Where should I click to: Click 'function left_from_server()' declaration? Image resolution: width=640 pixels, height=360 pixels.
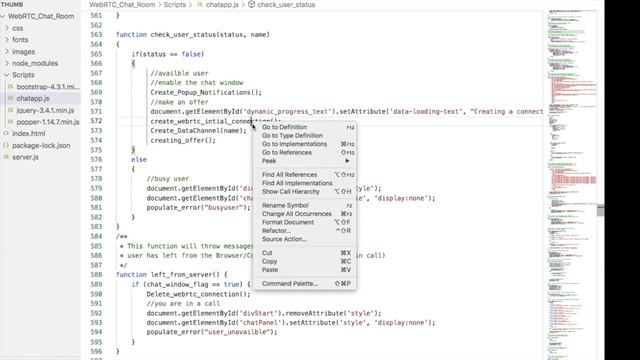point(171,275)
